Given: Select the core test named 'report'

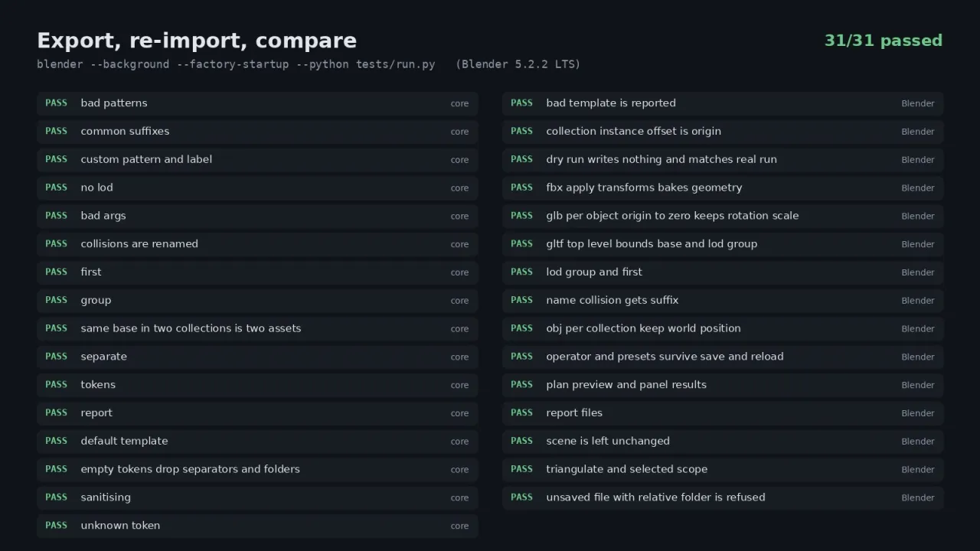Looking at the screenshot, I should [257, 413].
